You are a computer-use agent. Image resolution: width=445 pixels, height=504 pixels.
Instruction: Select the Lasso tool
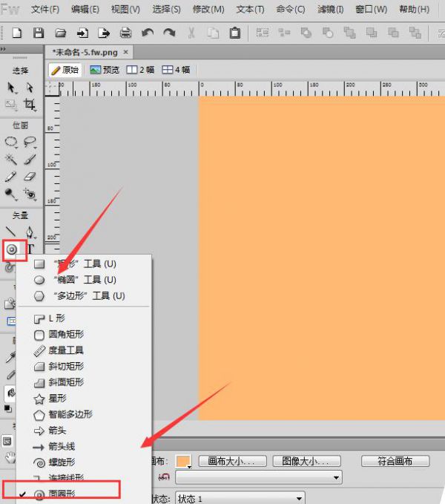click(30, 142)
